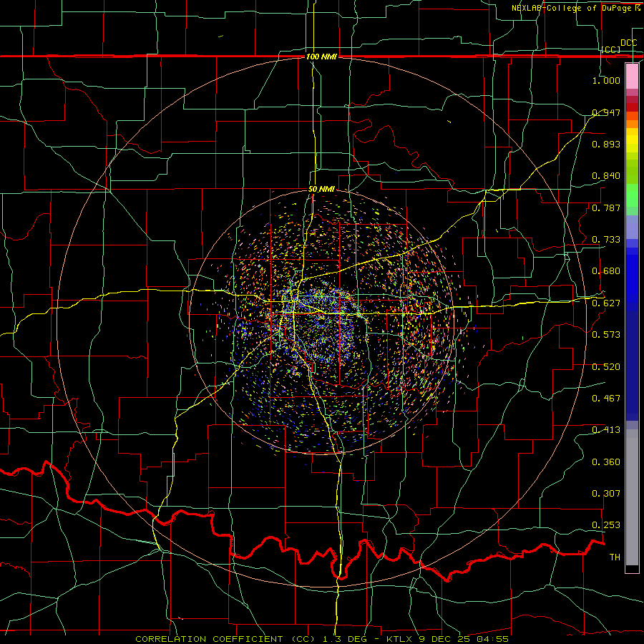The width and height of the screenshot is (644, 644).
Task: Select the 0.307 scale value
Action: pyautogui.click(x=606, y=494)
